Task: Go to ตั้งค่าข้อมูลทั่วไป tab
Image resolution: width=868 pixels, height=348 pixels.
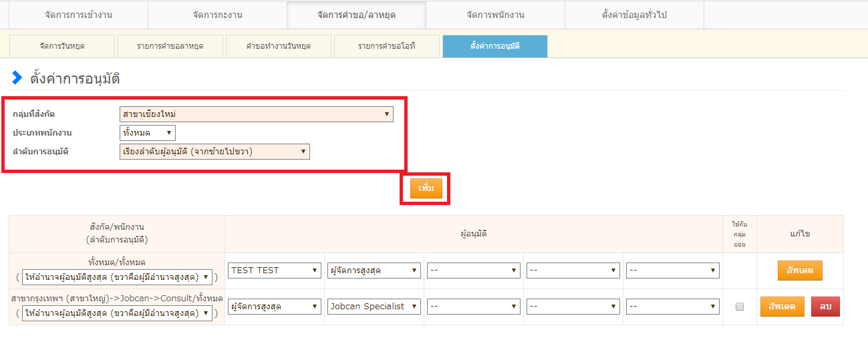Action: [x=634, y=15]
